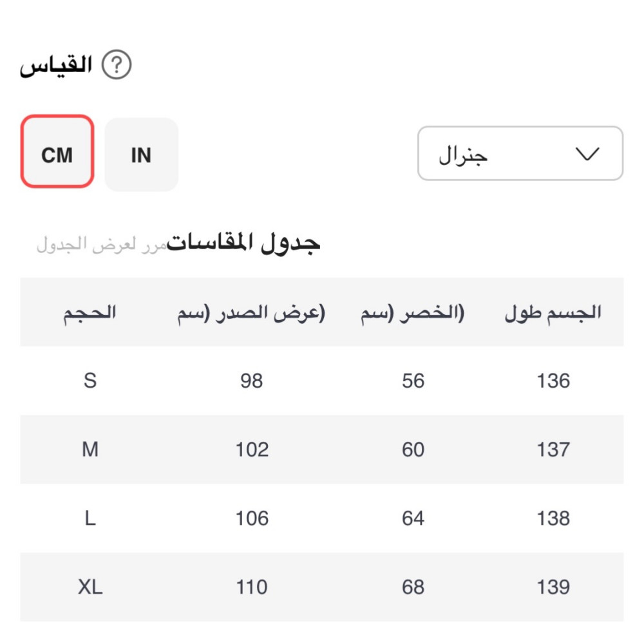Click waist value 60 in M row

pyautogui.click(x=413, y=450)
